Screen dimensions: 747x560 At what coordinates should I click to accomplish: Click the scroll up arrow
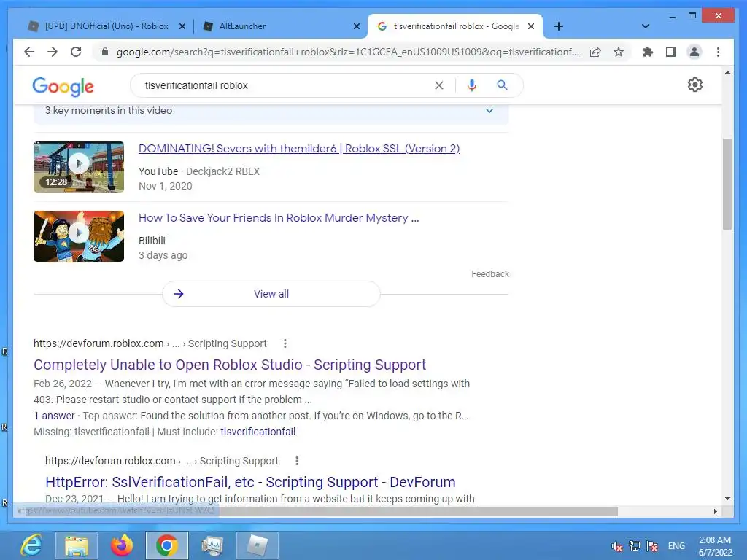(727, 72)
